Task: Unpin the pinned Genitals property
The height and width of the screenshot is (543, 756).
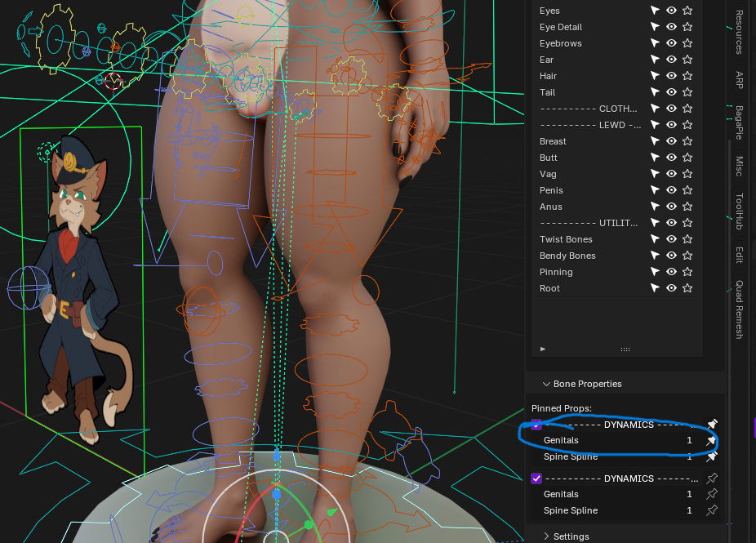Action: coord(712,440)
